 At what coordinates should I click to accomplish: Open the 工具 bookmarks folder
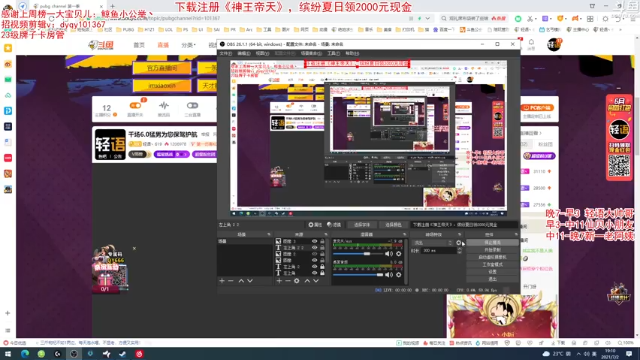click(x=264, y=29)
